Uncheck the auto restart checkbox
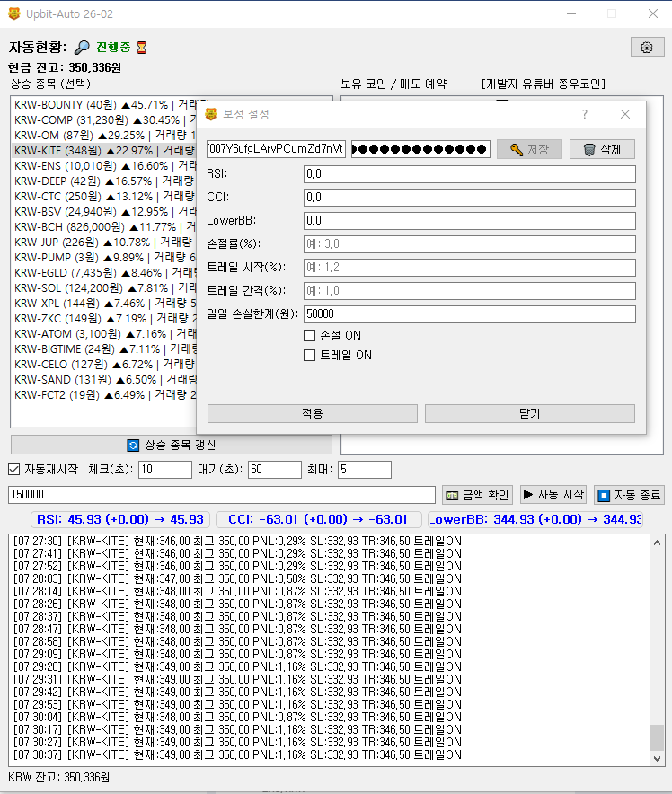672x794 pixels. 14,469
